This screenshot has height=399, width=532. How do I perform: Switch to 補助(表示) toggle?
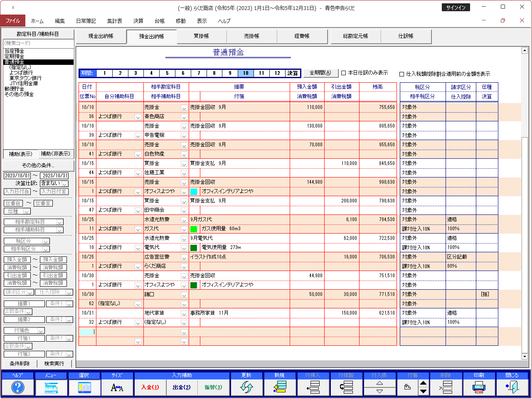pos(20,154)
